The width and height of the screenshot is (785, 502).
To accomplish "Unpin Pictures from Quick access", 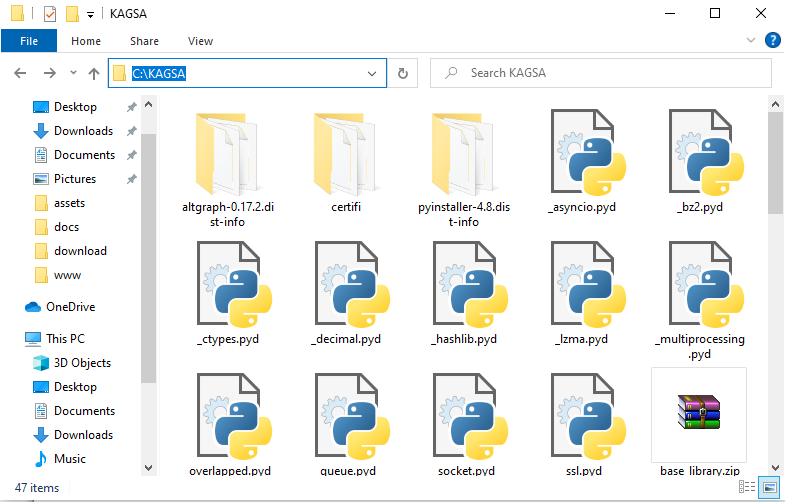I will [132, 179].
